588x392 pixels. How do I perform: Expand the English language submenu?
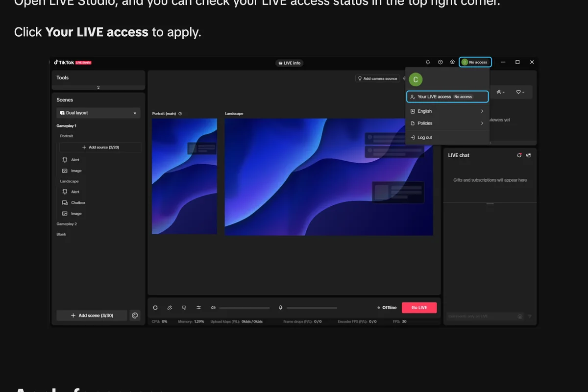point(447,111)
